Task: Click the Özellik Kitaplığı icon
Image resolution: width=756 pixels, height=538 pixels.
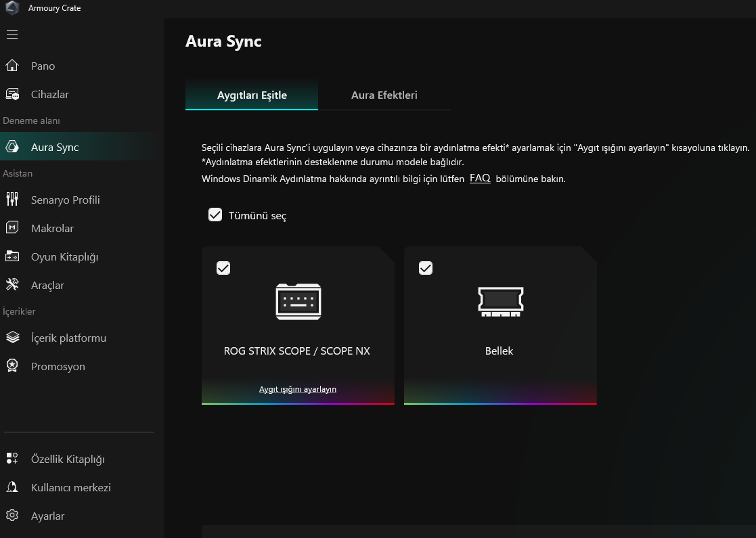Action: coord(12,458)
